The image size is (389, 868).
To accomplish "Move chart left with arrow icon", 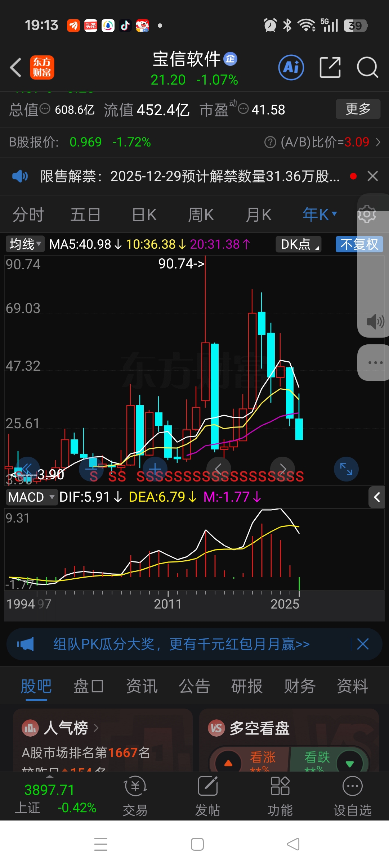I will [x=218, y=469].
